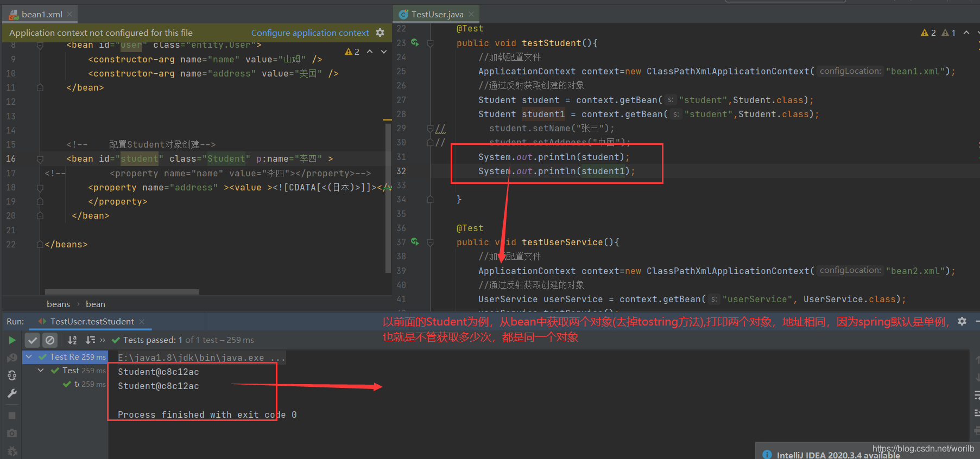This screenshot has height=459, width=980.
Task: Click the camera dump threads icon
Action: (x=12, y=433)
